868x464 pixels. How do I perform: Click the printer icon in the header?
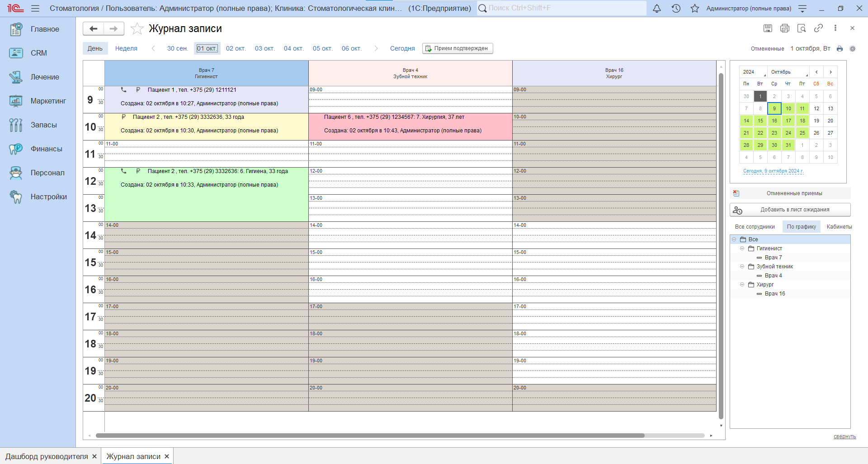tap(784, 28)
